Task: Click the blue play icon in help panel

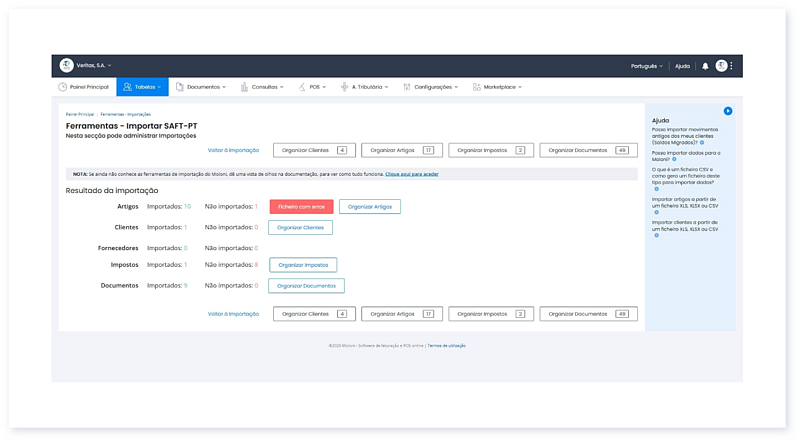Action: point(728,110)
